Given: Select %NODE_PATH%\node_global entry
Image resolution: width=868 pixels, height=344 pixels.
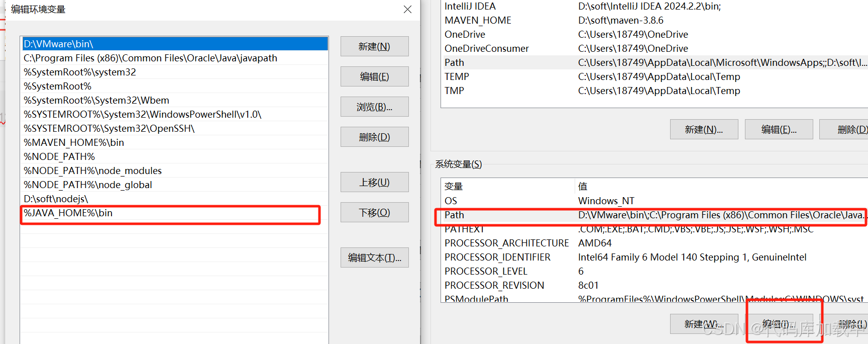Looking at the screenshot, I should click(175, 185).
